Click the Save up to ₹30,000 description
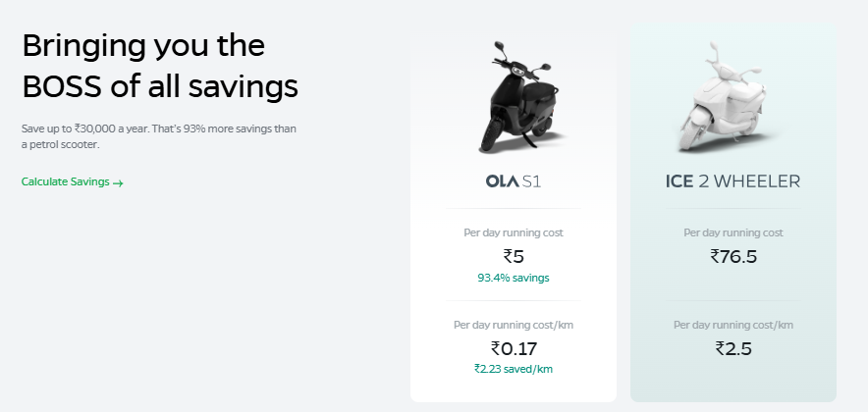Image resolution: width=868 pixels, height=412 pixels. click(158, 129)
